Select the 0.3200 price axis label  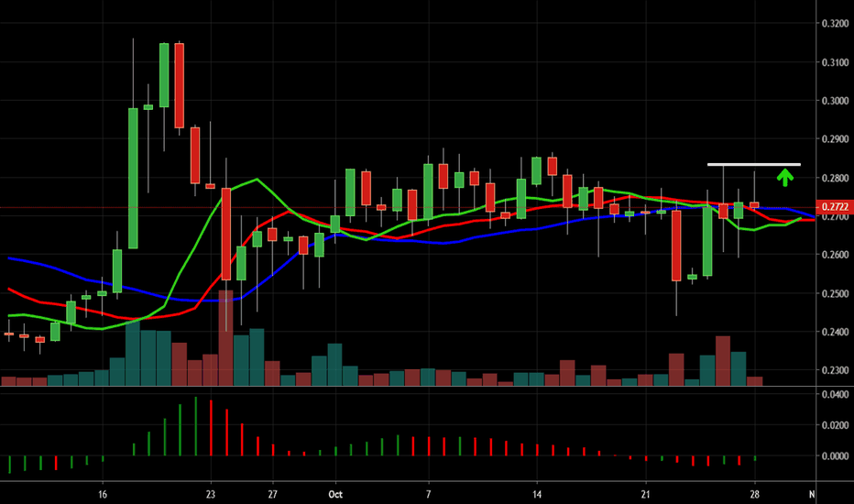[835, 24]
